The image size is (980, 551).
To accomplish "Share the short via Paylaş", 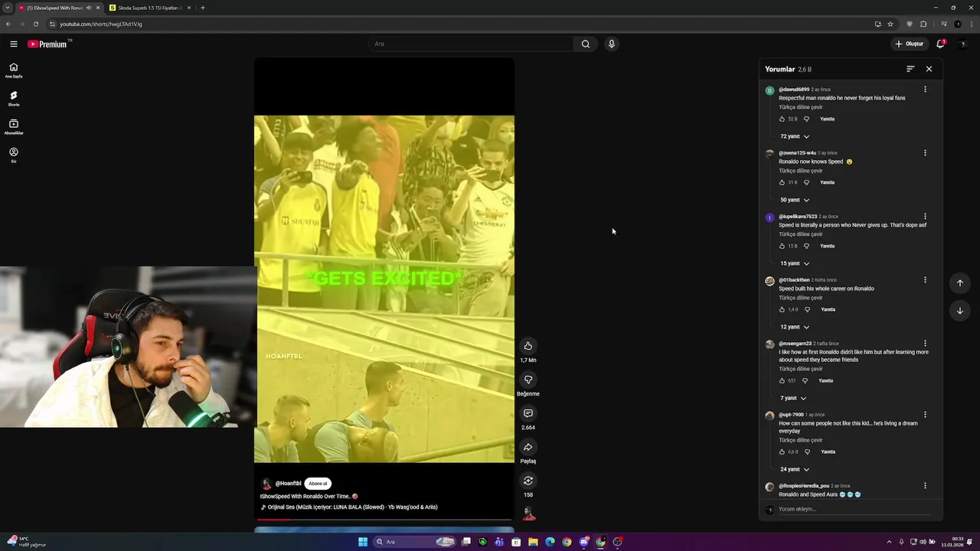I will pyautogui.click(x=528, y=447).
